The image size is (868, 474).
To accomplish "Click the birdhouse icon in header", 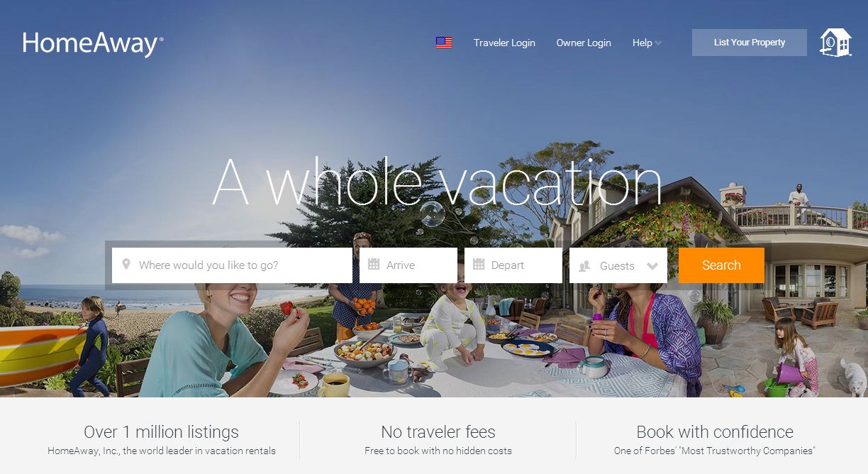I will [835, 43].
